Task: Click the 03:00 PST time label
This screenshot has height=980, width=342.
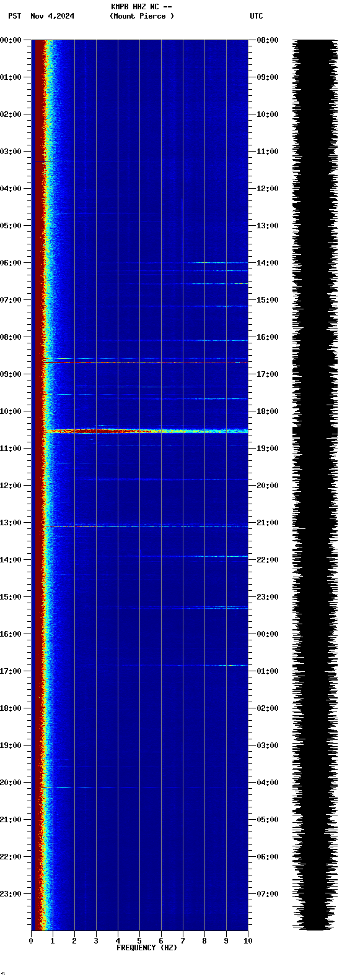Action: point(11,152)
